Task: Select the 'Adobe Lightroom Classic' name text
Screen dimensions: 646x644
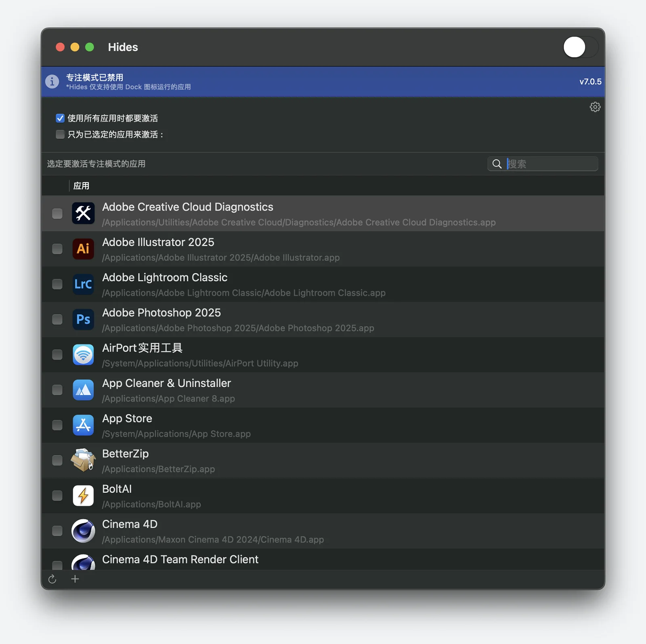Action: [165, 277]
